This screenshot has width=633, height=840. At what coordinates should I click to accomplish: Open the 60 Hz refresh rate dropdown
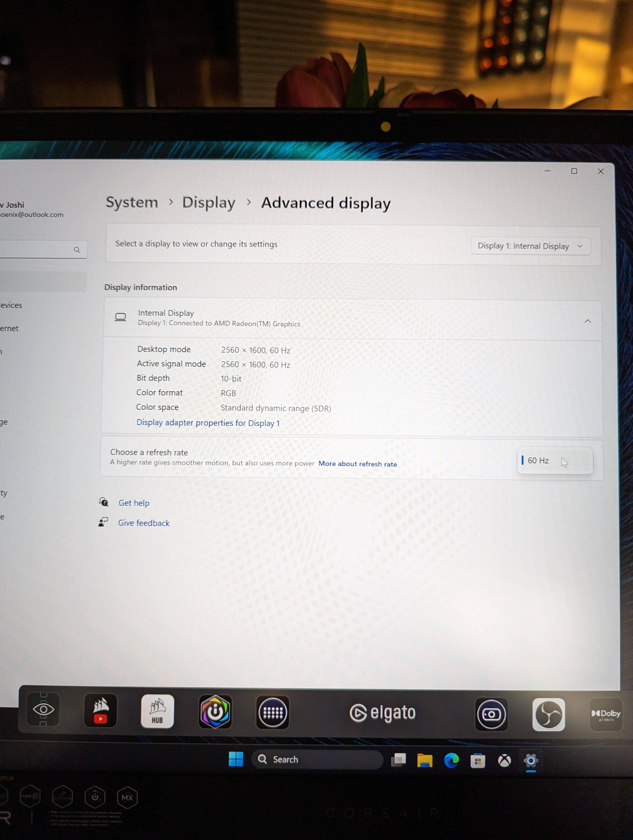pyautogui.click(x=554, y=461)
